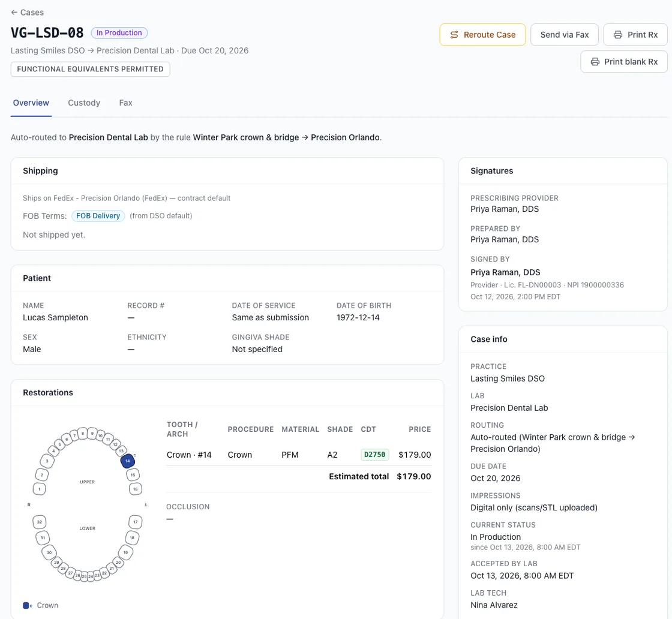Click the Reroute Case button
The height and width of the screenshot is (619, 672).
click(482, 35)
